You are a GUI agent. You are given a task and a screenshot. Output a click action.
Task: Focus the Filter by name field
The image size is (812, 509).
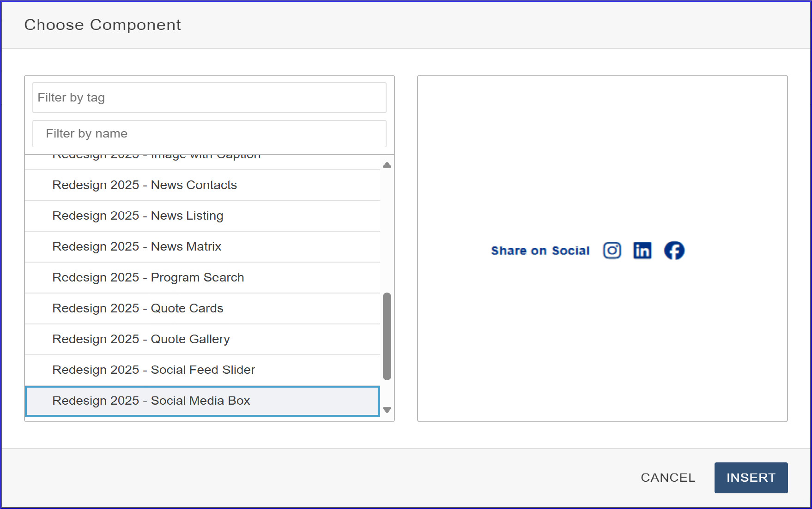[209, 134]
